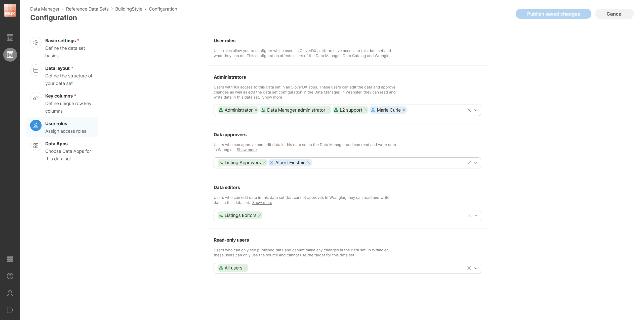The image size is (644, 320).
Task: Go to Data layout step
Action: pos(62,76)
